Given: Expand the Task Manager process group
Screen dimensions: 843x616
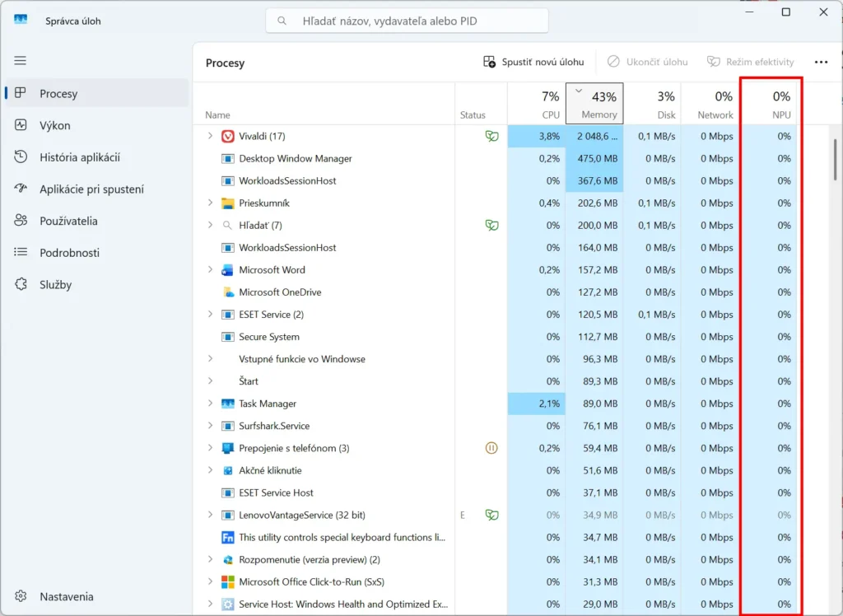Looking at the screenshot, I should (x=210, y=404).
